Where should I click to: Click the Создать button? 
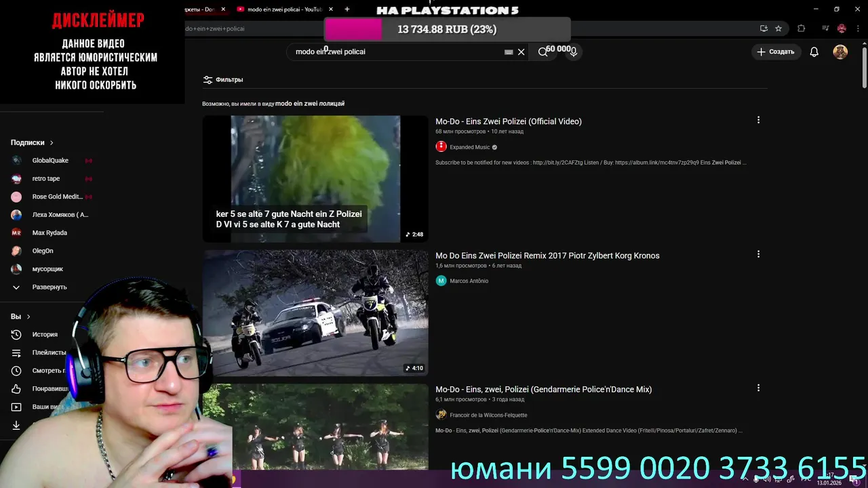tap(776, 52)
